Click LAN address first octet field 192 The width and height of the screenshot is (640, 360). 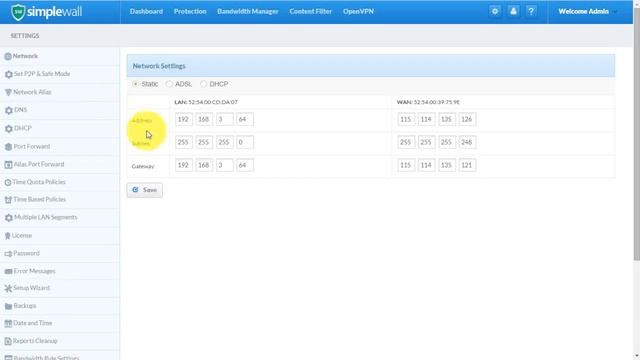(x=184, y=119)
